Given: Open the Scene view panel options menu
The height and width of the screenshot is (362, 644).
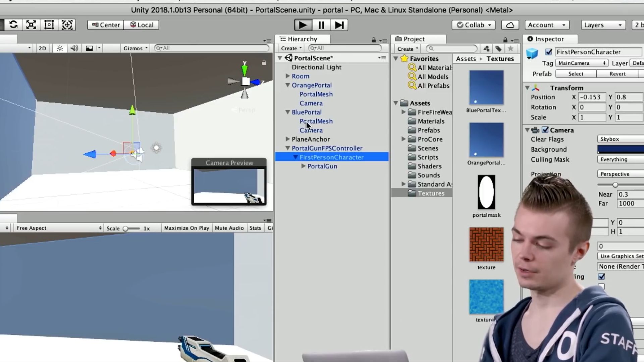Looking at the screenshot, I should 268,41.
